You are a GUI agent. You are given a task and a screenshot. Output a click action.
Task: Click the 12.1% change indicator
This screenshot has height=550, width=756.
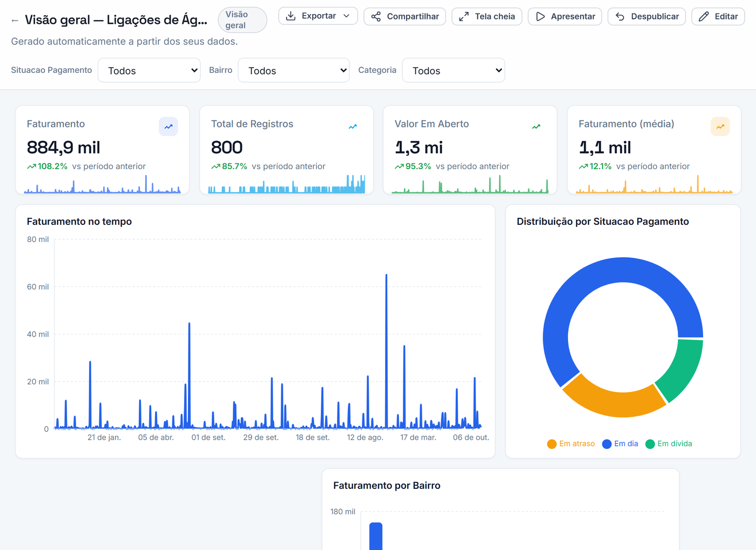(595, 166)
